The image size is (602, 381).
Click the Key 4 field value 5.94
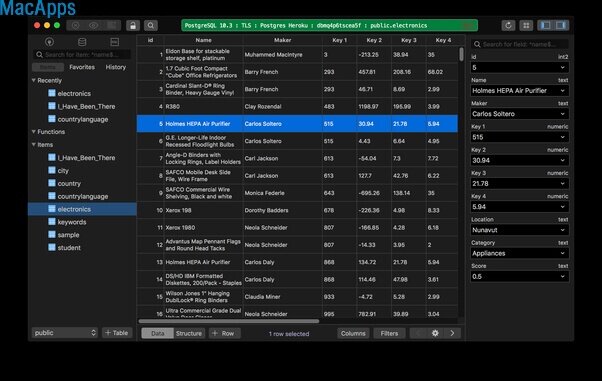(520, 207)
